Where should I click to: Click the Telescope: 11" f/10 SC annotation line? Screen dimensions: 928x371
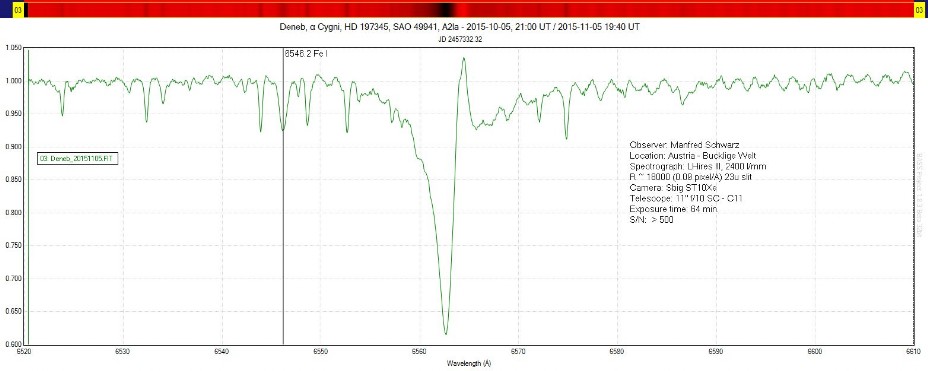(686, 199)
